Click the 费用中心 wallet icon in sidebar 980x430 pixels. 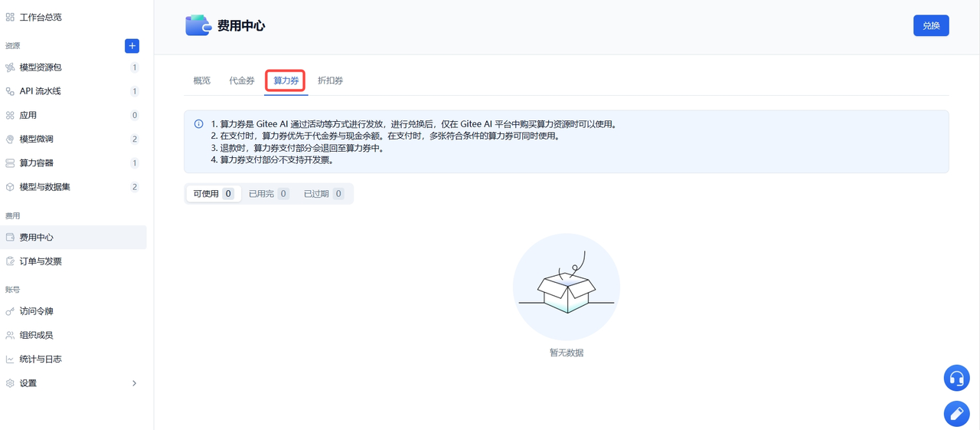(x=10, y=238)
